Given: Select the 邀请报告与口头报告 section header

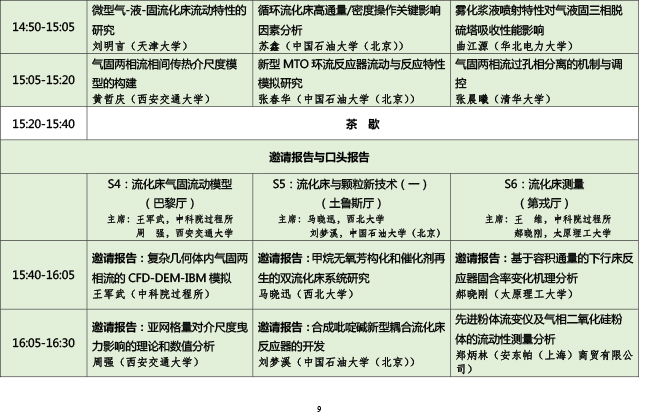Looking at the screenshot, I should click(x=320, y=156).
